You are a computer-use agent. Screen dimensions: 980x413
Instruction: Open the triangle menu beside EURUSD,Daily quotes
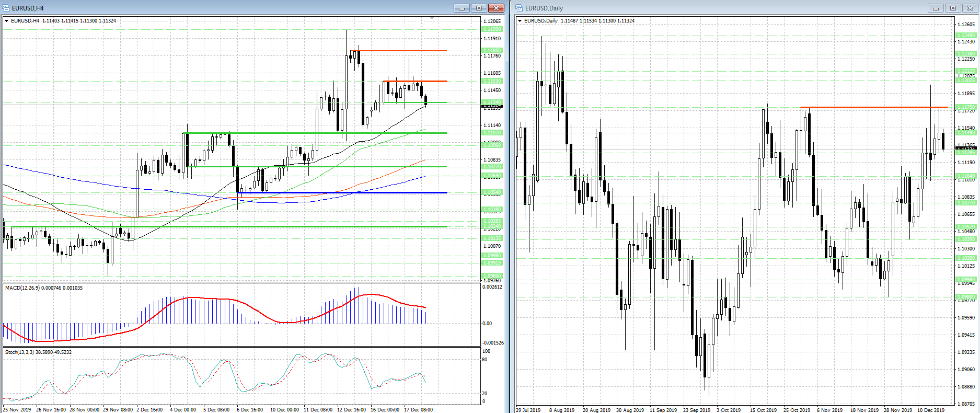click(520, 21)
